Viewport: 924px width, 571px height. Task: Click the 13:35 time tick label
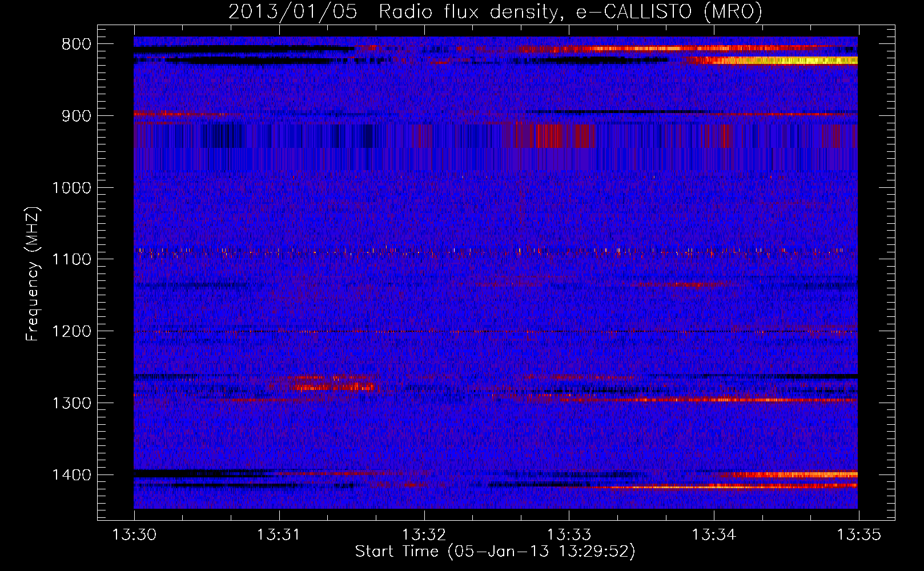(x=858, y=535)
